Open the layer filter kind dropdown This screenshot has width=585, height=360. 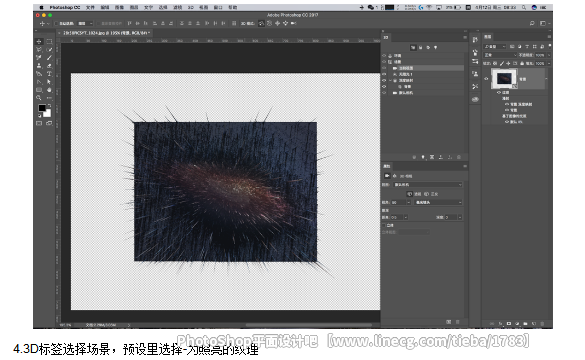coord(494,47)
